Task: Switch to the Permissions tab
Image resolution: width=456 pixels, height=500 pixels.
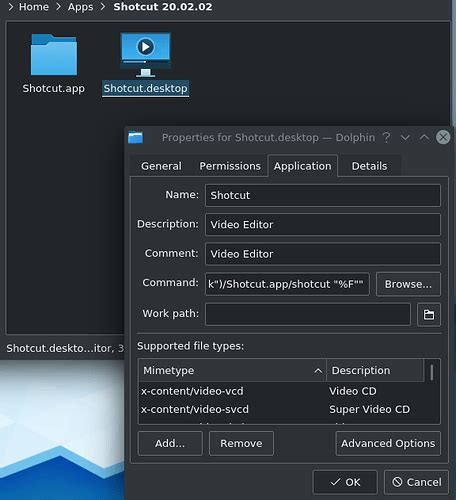Action: click(230, 166)
